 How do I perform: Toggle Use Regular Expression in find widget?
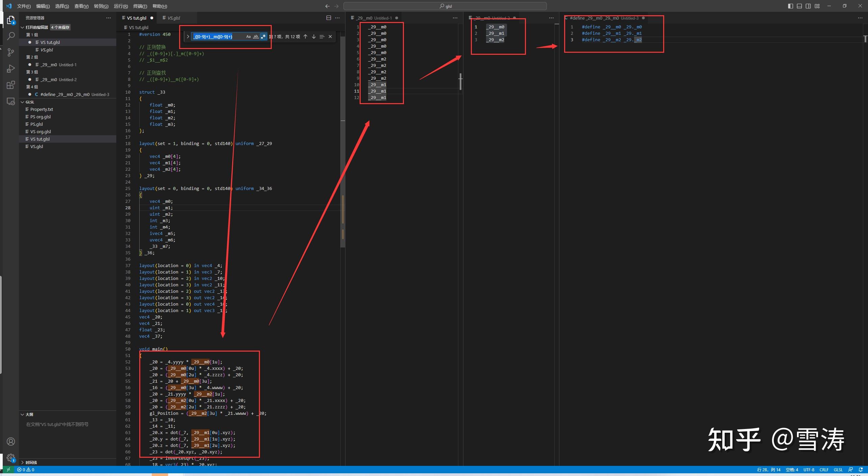click(x=263, y=37)
